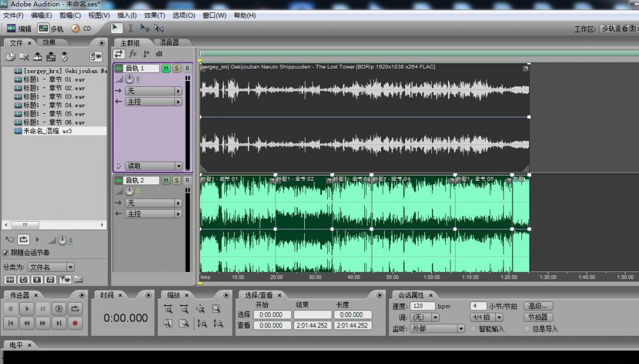Image resolution: width=639 pixels, height=364 pixels.
Task: Open 窗口(W) menu
Action: [x=214, y=15]
